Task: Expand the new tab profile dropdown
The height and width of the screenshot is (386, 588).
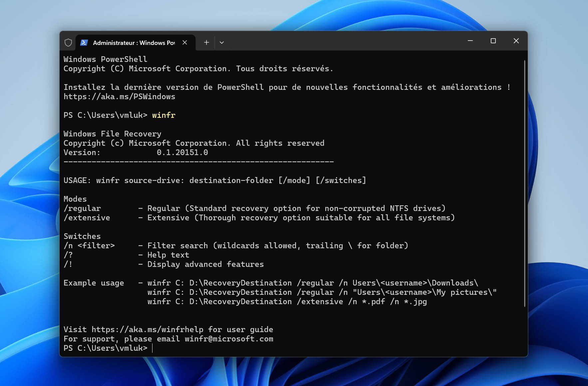Action: tap(222, 43)
